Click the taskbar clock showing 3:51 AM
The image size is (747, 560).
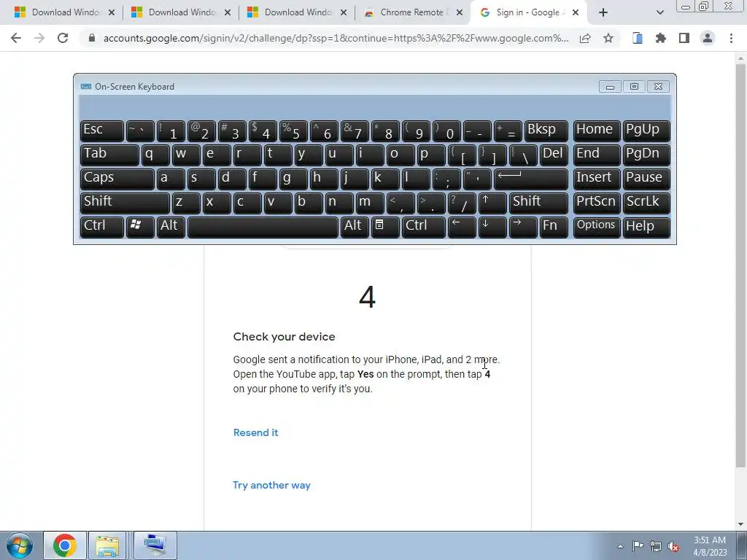tap(710, 546)
